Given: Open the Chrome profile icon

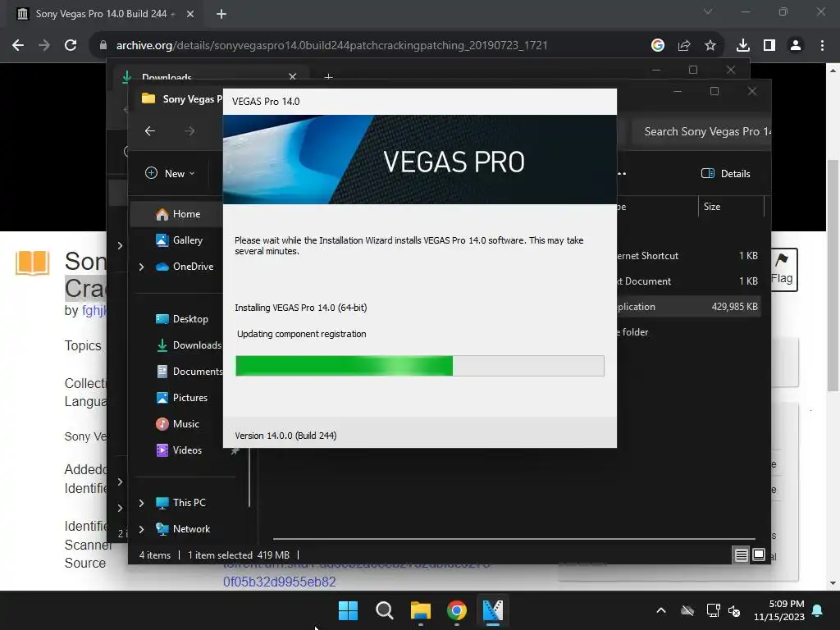Looking at the screenshot, I should click(796, 46).
